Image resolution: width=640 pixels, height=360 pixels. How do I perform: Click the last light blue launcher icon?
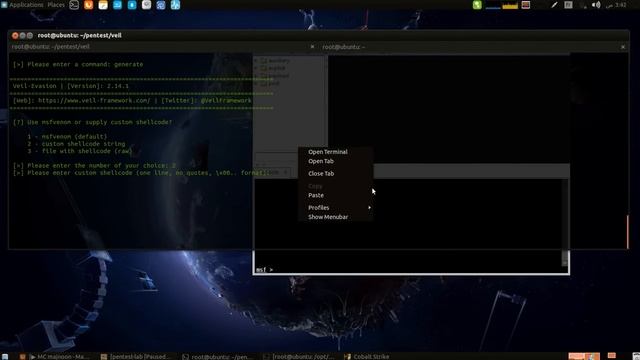pyautogui.click(x=175, y=5)
